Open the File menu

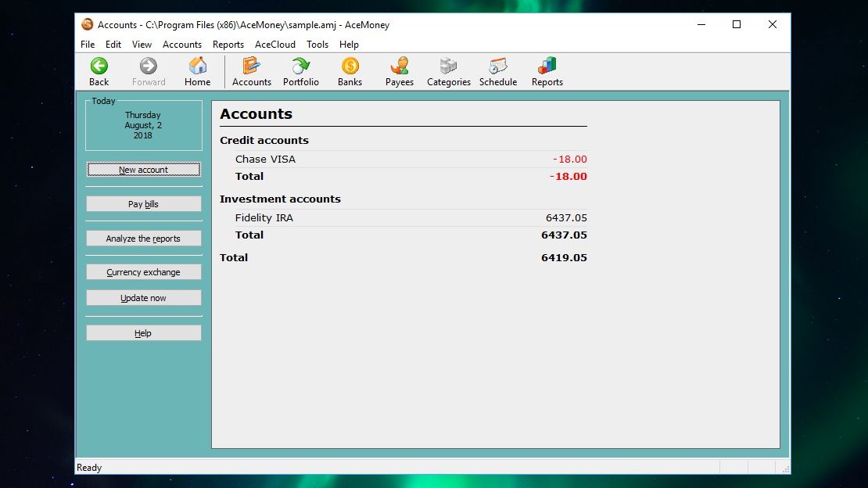pyautogui.click(x=88, y=45)
